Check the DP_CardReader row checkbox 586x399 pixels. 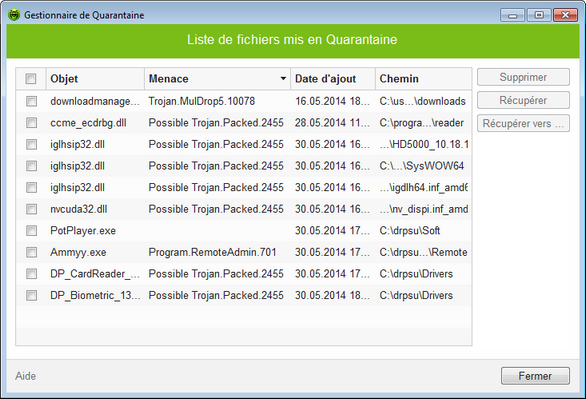point(31,274)
